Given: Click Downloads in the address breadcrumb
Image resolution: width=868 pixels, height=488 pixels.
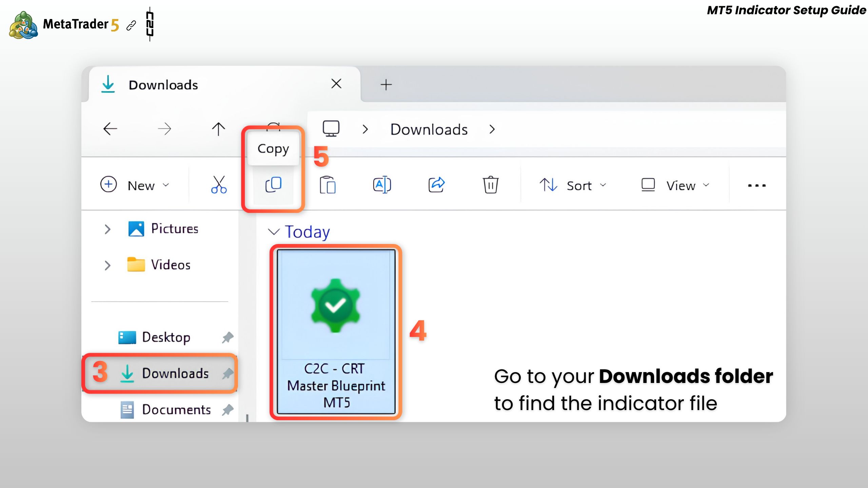Looking at the screenshot, I should click(429, 129).
